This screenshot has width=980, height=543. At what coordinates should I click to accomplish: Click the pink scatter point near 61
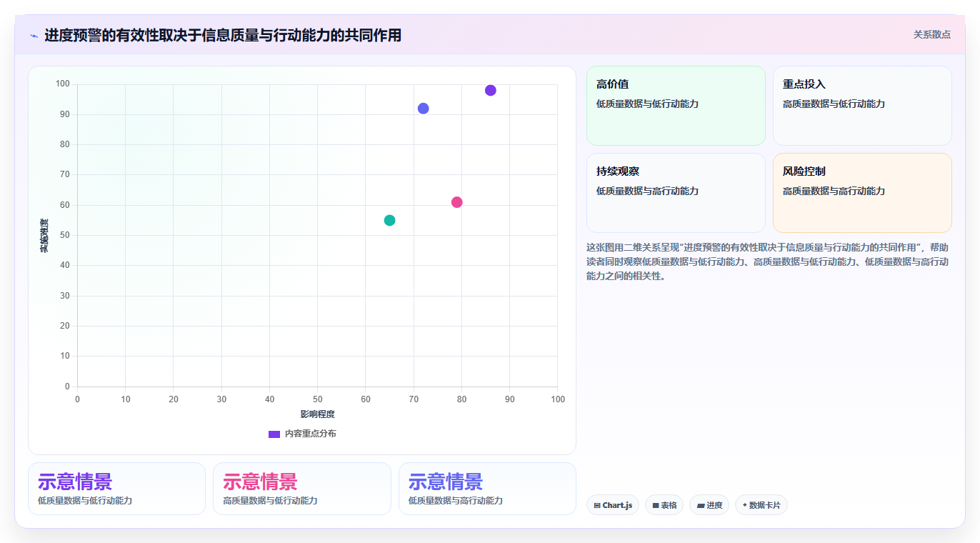click(x=456, y=202)
